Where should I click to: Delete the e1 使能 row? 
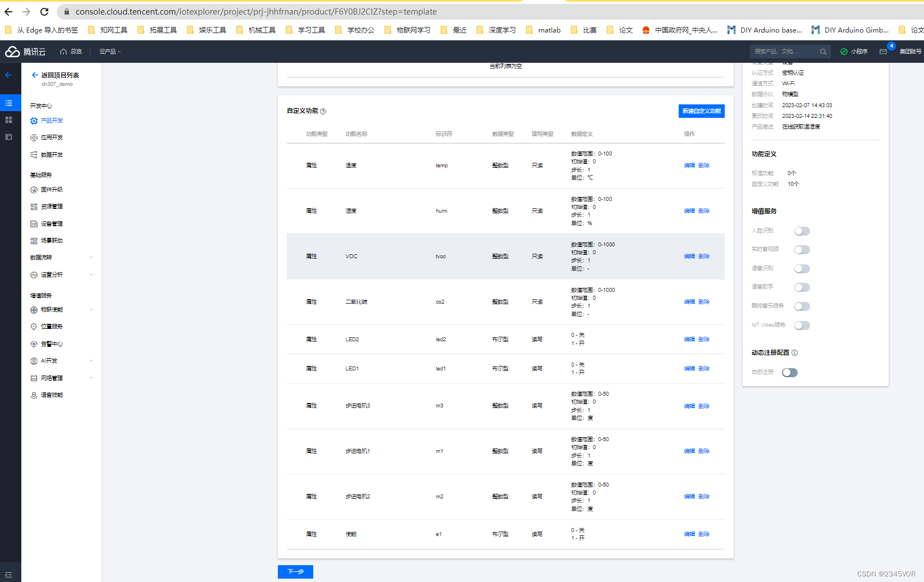point(704,534)
